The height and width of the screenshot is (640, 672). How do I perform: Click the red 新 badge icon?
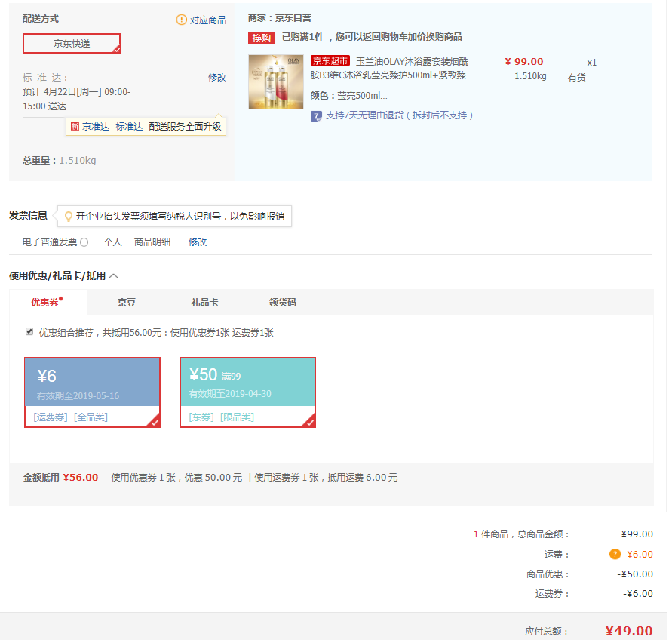75,127
